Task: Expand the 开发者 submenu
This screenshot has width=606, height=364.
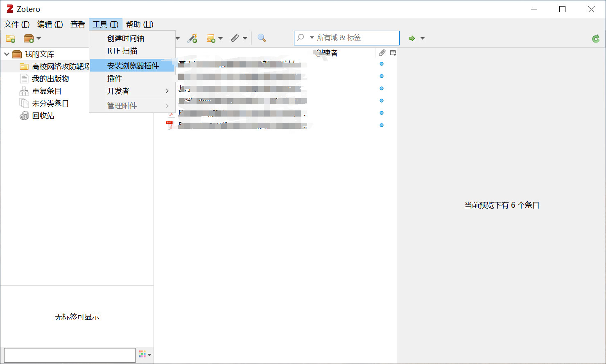Action: coord(167,91)
